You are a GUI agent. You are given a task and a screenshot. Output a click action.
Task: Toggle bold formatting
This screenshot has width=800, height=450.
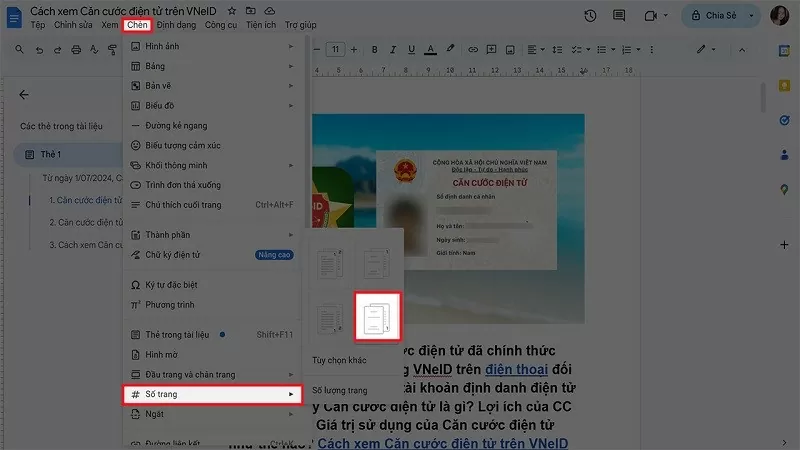pyautogui.click(x=374, y=49)
